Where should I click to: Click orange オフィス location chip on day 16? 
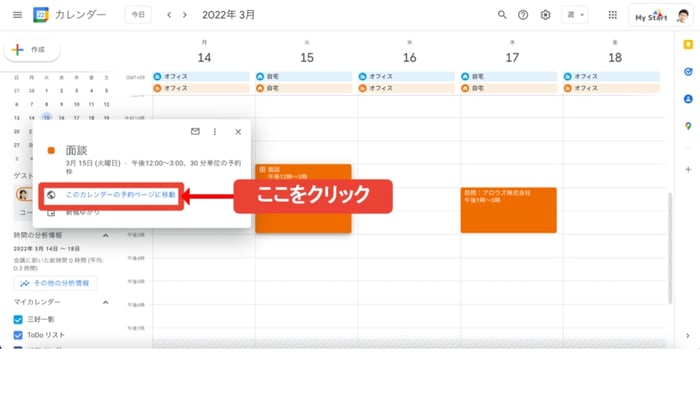coord(406,88)
